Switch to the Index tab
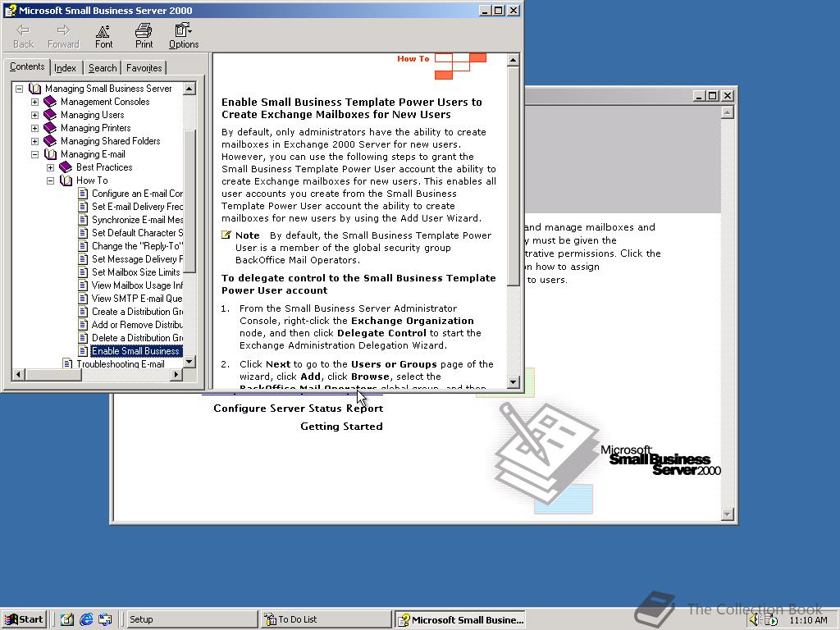 [66, 68]
